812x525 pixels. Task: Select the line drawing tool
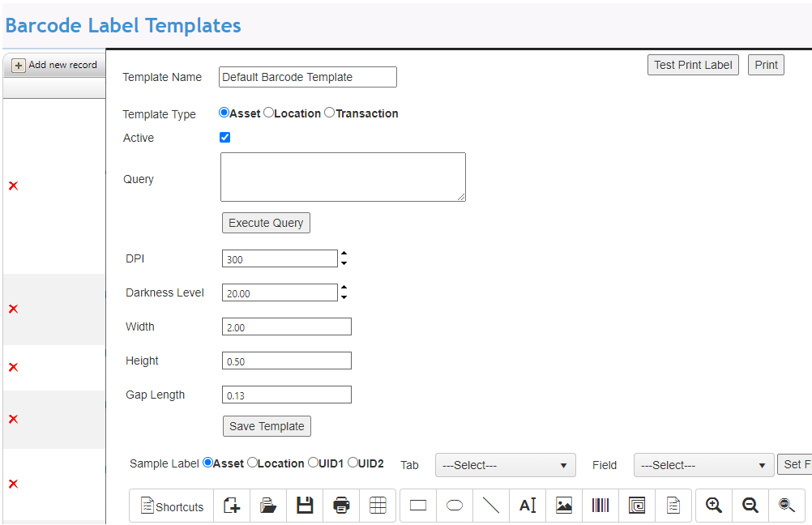click(490, 505)
